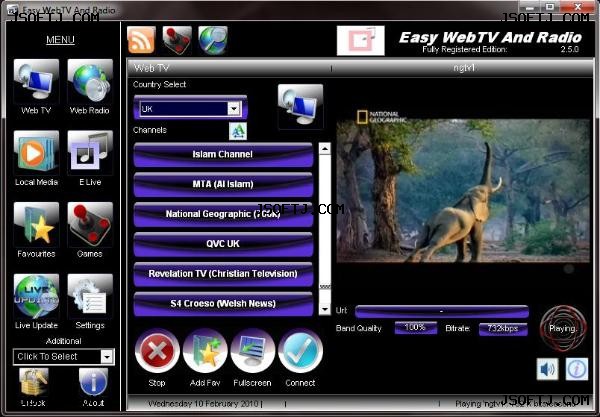Maximize the application window
The width and height of the screenshot is (600, 417).
tap(550, 7)
